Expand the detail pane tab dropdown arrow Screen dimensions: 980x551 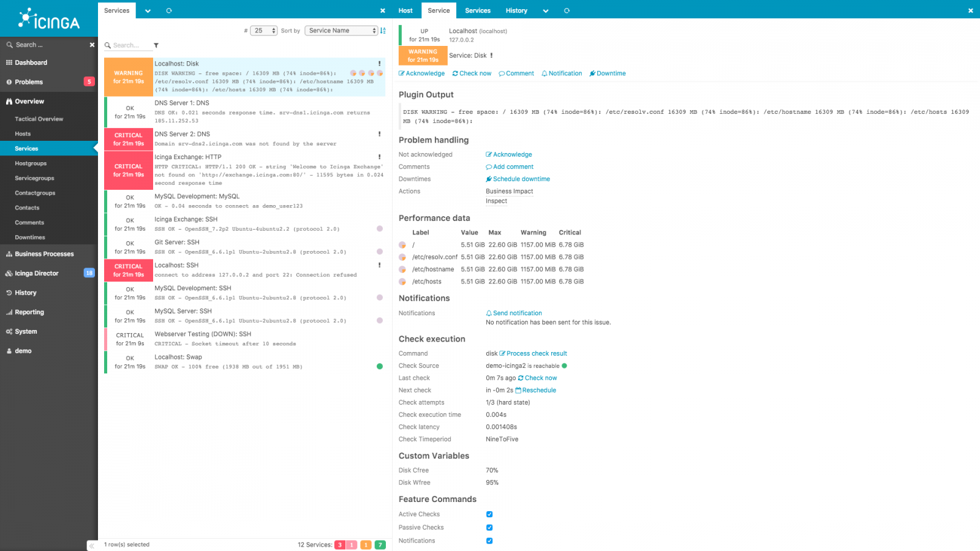pyautogui.click(x=546, y=10)
